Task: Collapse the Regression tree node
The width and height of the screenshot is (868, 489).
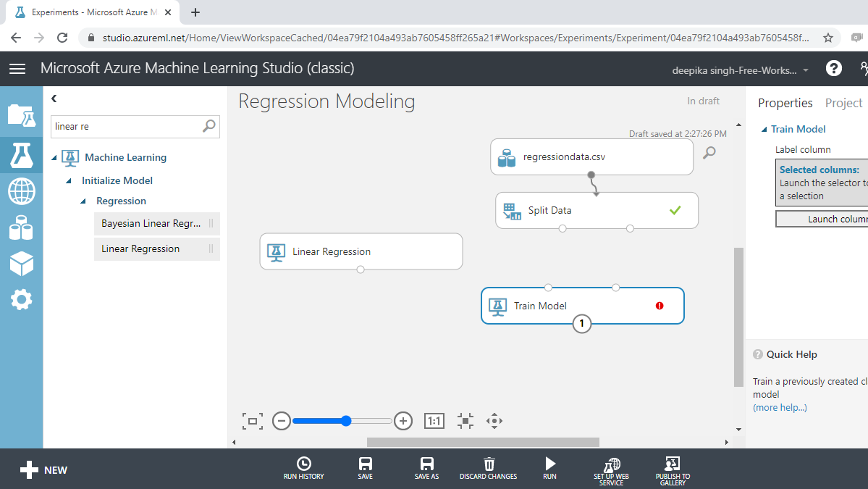Action: coord(83,201)
